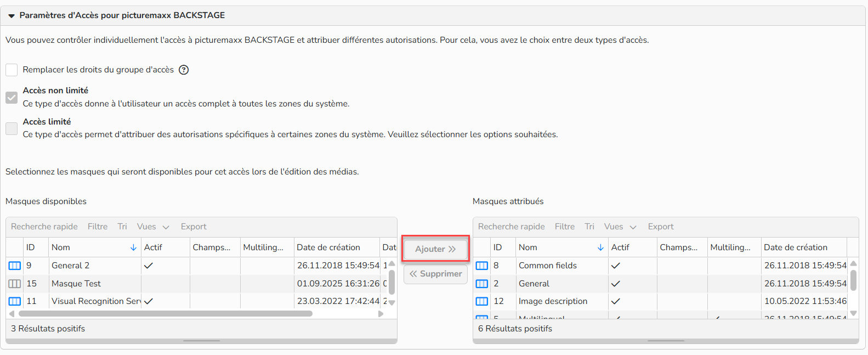Click Recherche rapide field in Masques disponibles
This screenshot has height=355, width=868.
pyautogui.click(x=44, y=227)
